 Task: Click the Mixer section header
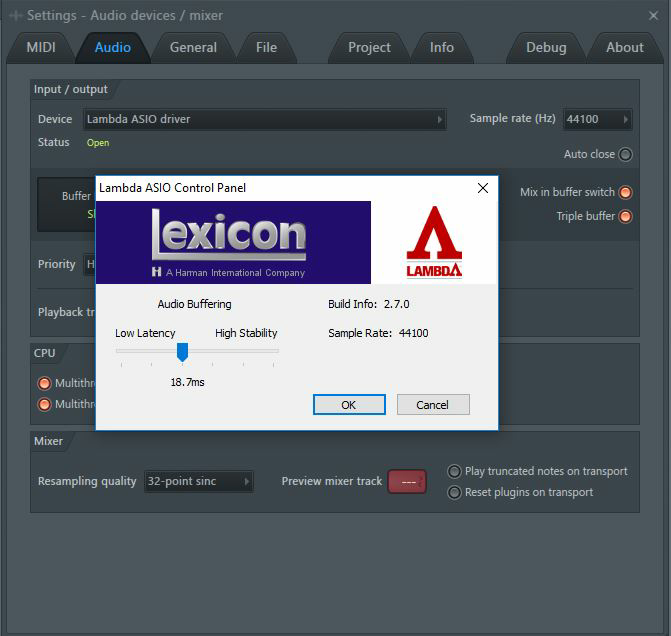[48, 441]
